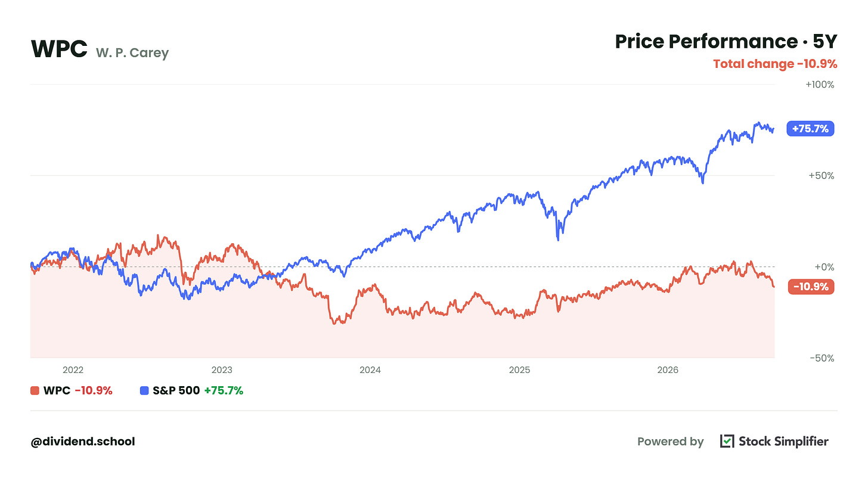The image size is (868, 488).
Task: Click the +50% y-axis label
Action: click(x=821, y=176)
